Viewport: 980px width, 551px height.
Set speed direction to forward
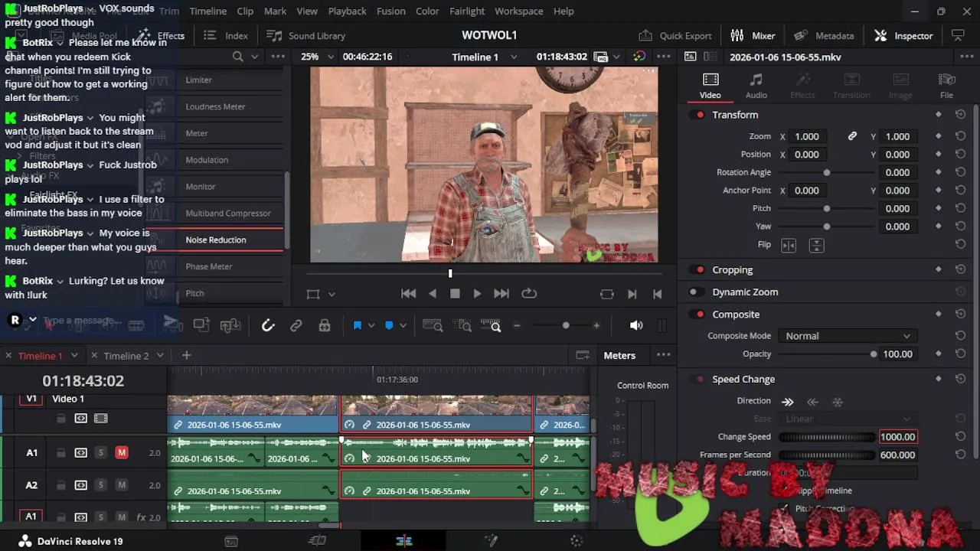click(x=788, y=402)
